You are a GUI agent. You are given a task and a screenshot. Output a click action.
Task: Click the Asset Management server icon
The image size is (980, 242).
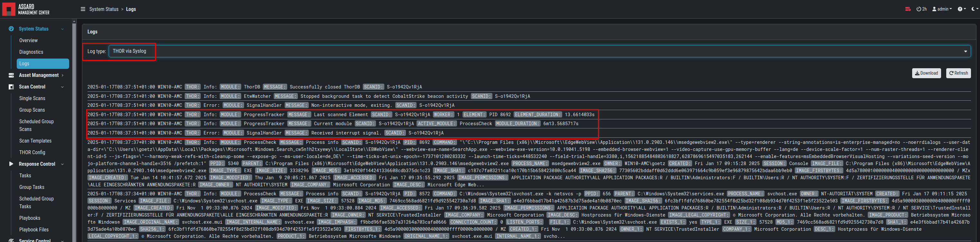(x=11, y=75)
